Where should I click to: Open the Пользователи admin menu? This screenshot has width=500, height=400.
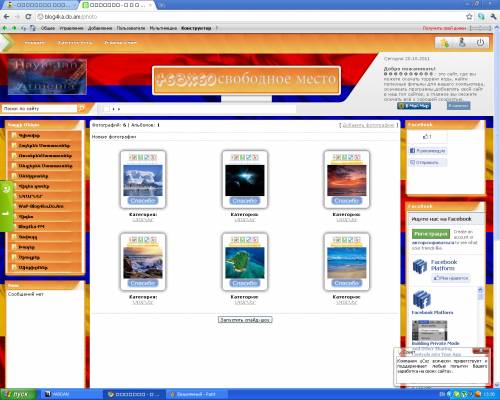(131, 28)
